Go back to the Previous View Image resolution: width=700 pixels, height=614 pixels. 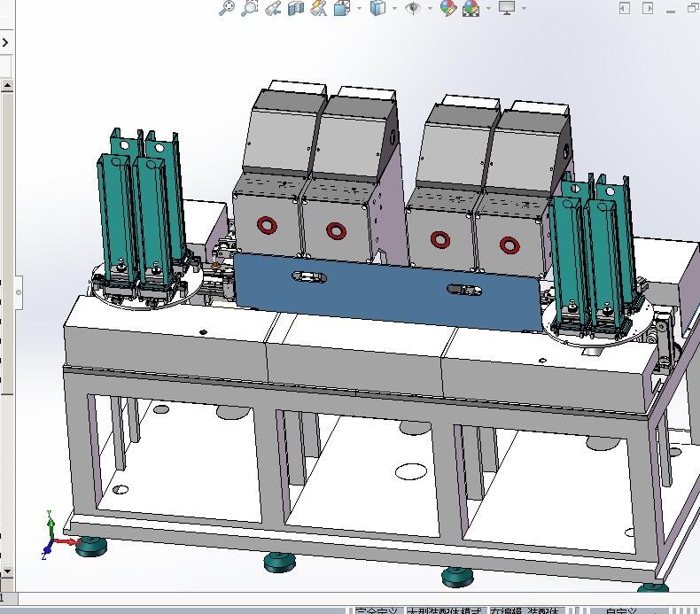pyautogui.click(x=273, y=8)
